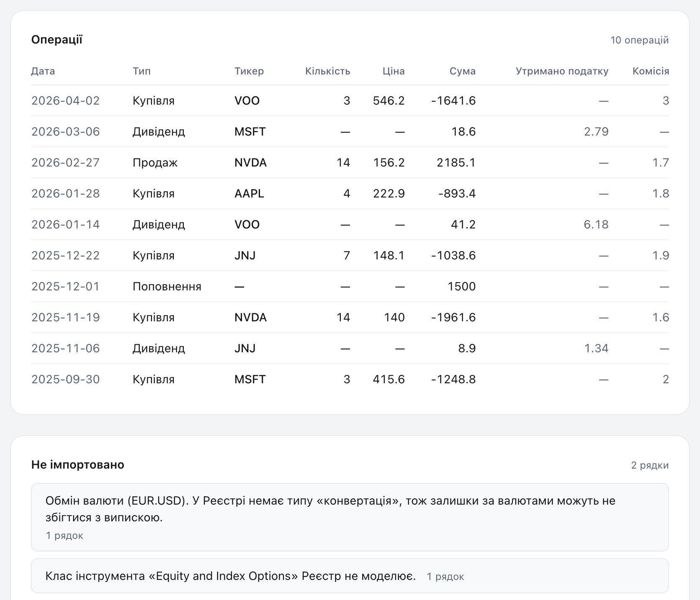Click the sum -1038.6 cell

[x=453, y=256]
